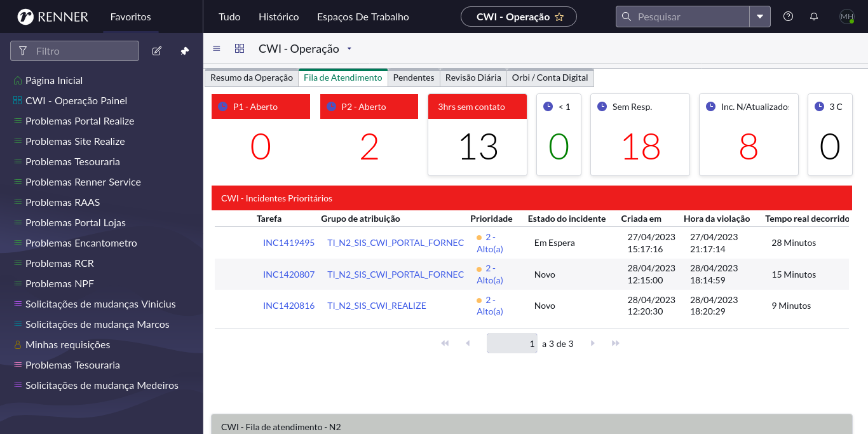Click list icon beside Problemas Portal Realize
Viewport: 868px width, 434px height.
coord(18,121)
